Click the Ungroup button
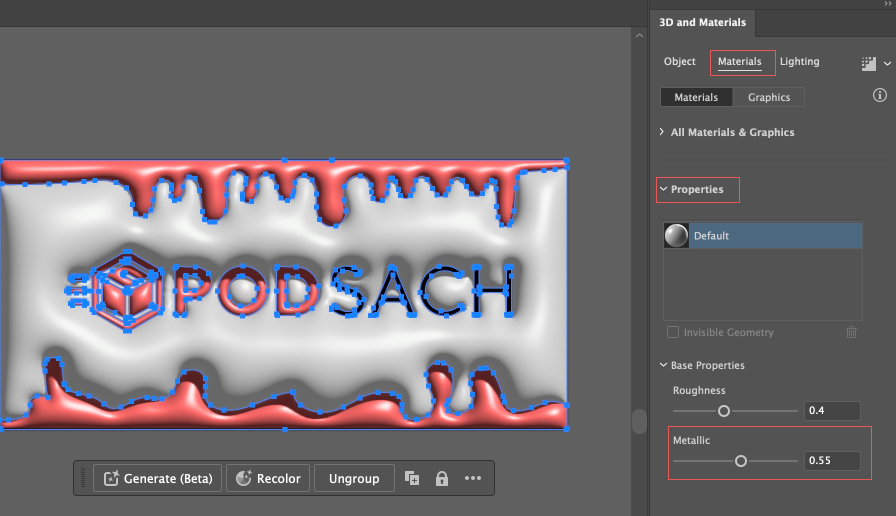 354,478
